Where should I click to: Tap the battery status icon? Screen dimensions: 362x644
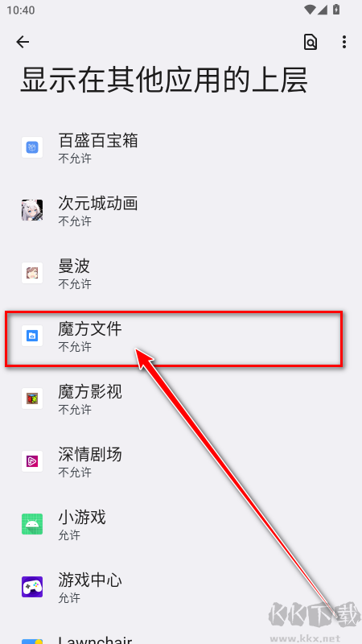pos(336,10)
